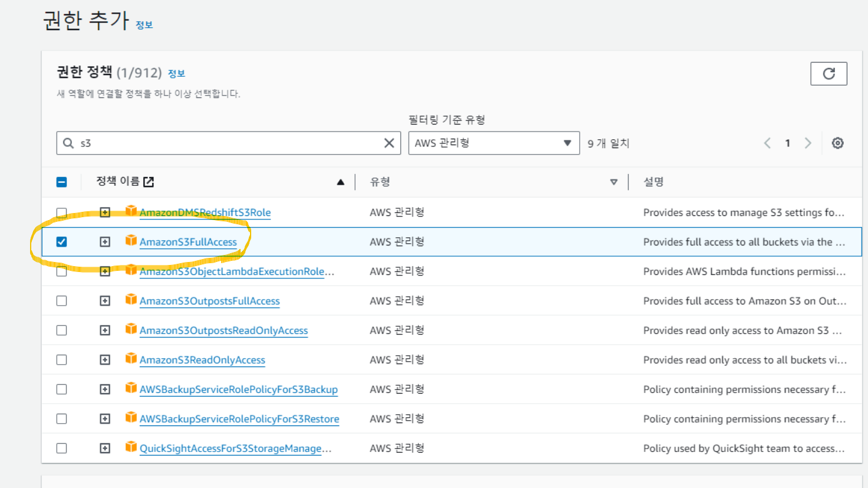Click 'AWS 관리형' type cell in AmazonS3FullAccess row

pos(397,242)
